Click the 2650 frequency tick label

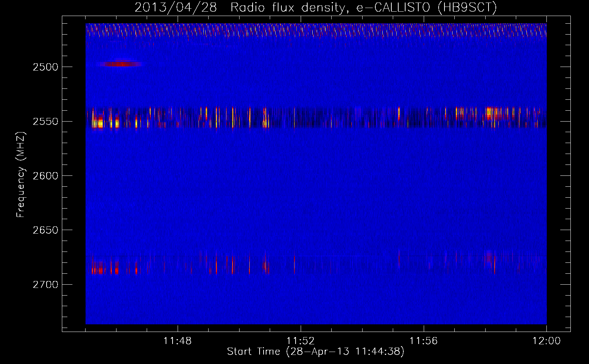tap(46, 230)
